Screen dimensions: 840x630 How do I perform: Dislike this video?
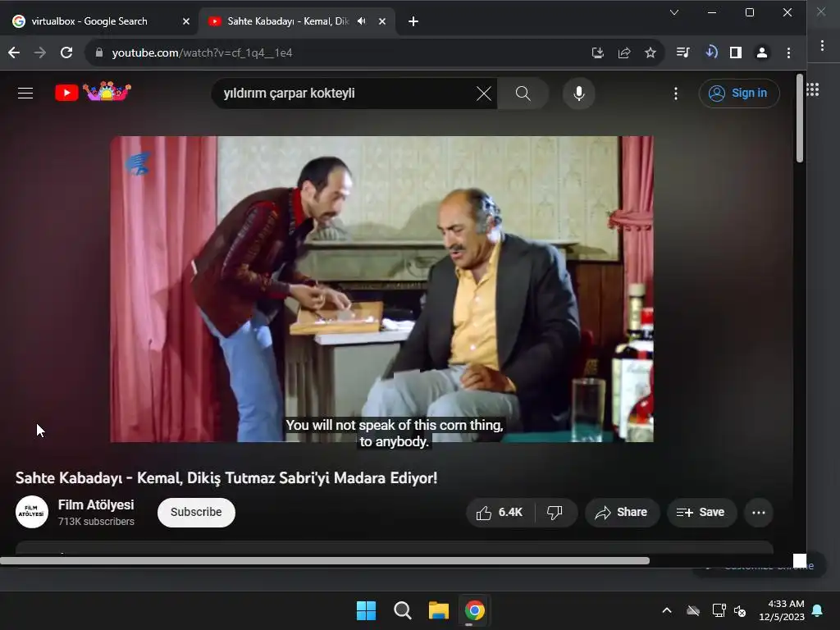[x=555, y=513]
